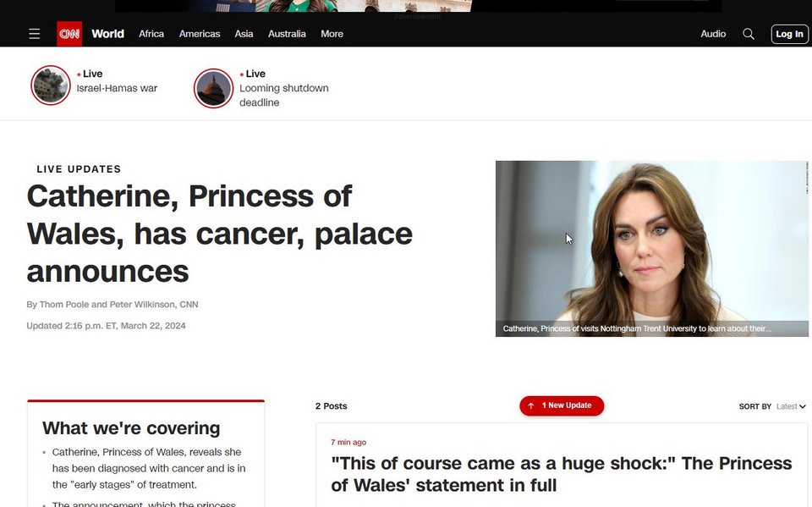Open the search magnifier icon
The height and width of the screenshot is (507, 812).
coord(749,34)
